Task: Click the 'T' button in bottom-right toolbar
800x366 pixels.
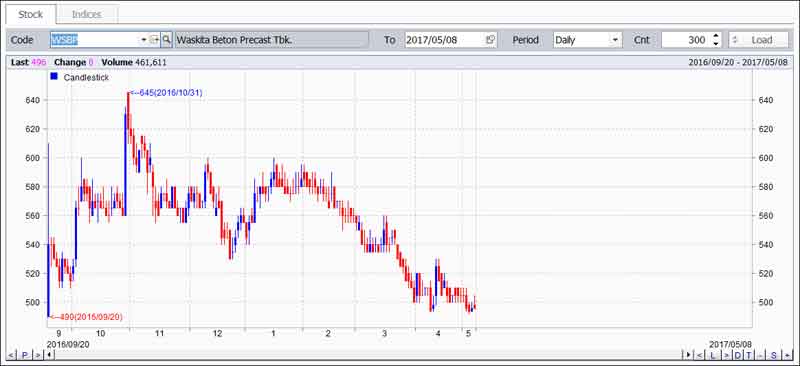Action: coord(749,355)
